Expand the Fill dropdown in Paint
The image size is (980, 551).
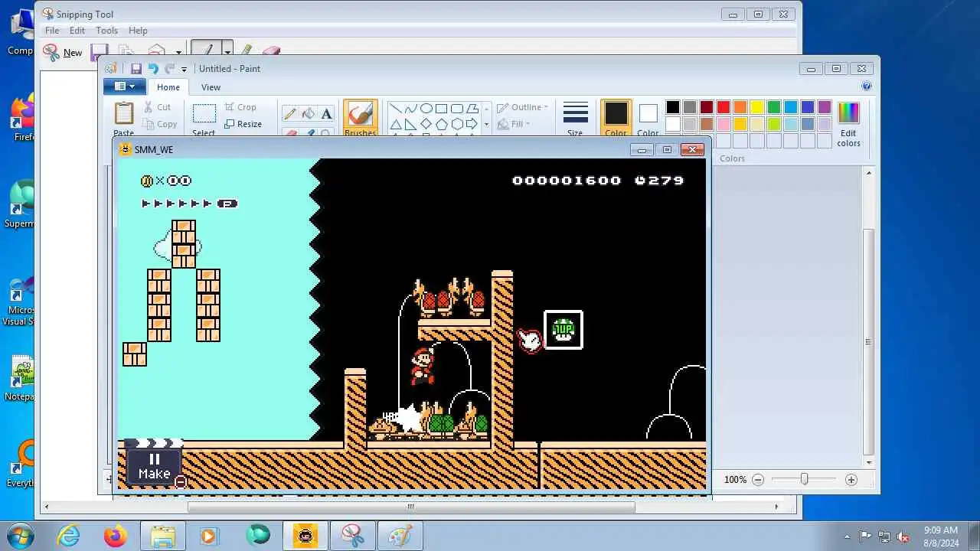[514, 124]
